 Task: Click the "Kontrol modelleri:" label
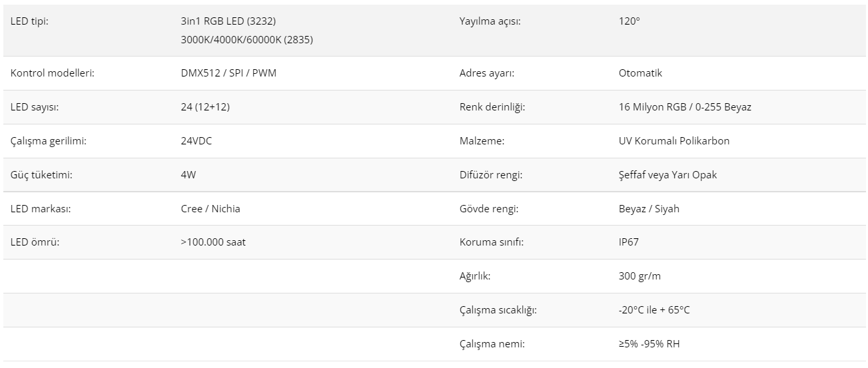coord(52,73)
